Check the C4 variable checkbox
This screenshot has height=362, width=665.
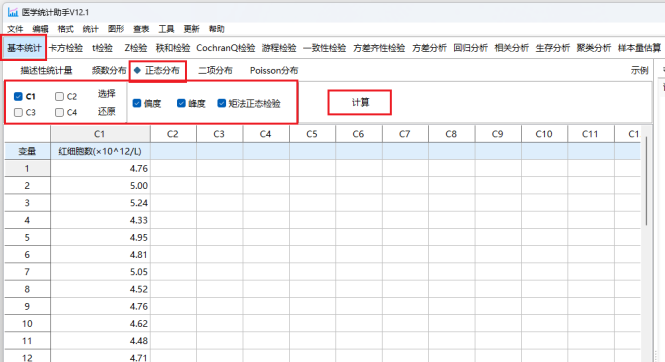(x=59, y=112)
